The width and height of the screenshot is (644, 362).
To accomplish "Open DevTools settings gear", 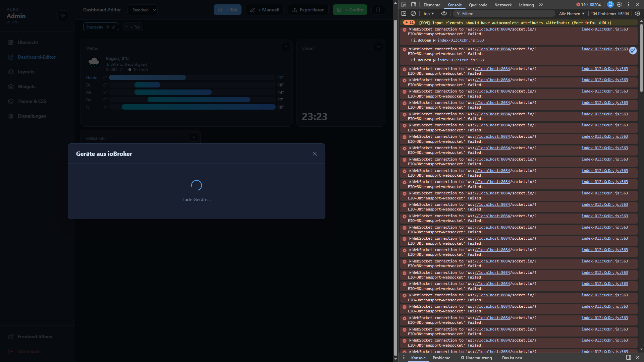I will point(619,5).
